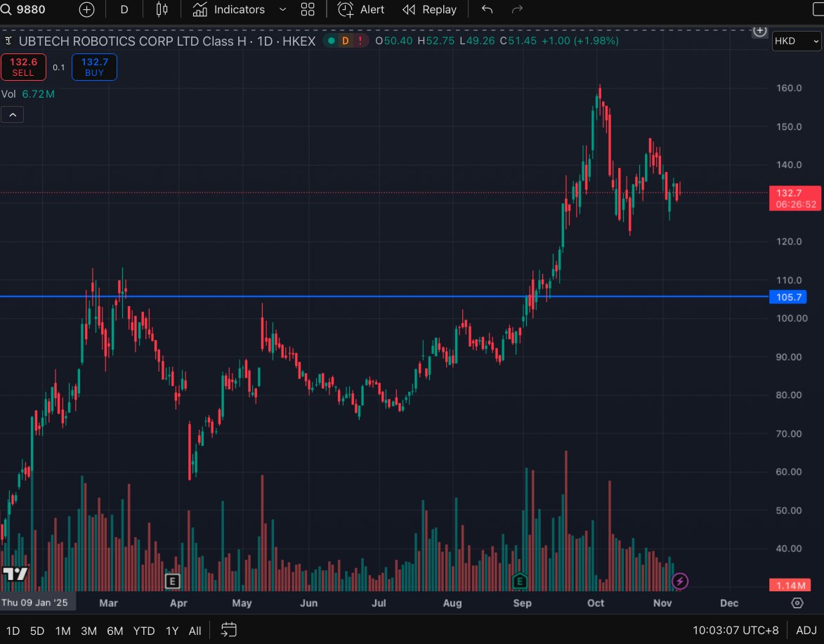Select the All time range

point(195,631)
